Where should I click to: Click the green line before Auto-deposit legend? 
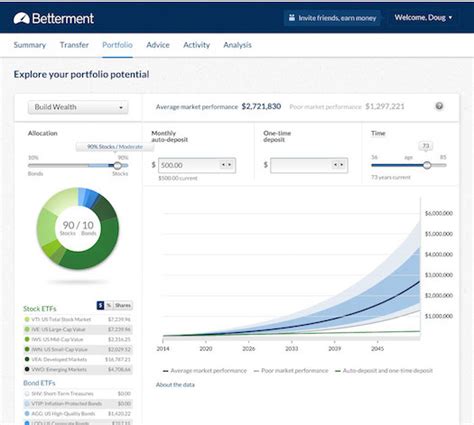(x=338, y=371)
